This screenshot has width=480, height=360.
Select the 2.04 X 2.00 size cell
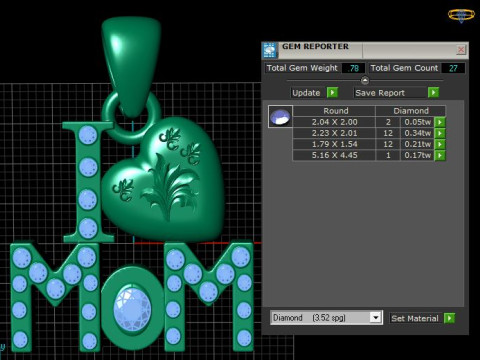pyautogui.click(x=334, y=122)
